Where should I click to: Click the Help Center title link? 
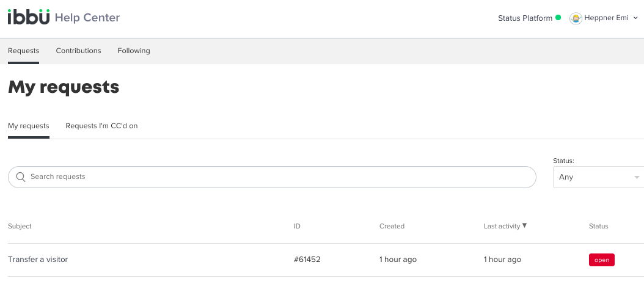(87, 18)
